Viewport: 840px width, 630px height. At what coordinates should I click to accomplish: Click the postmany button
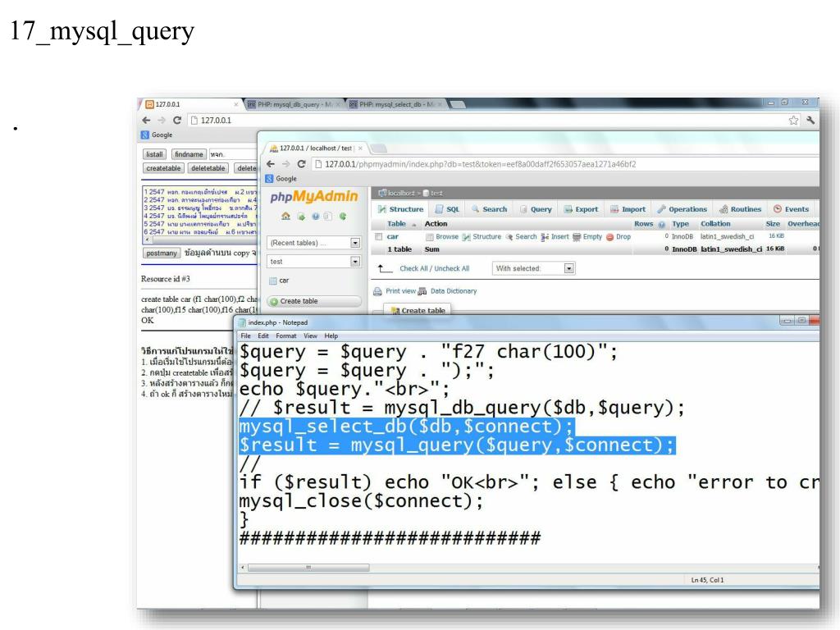coord(162,253)
